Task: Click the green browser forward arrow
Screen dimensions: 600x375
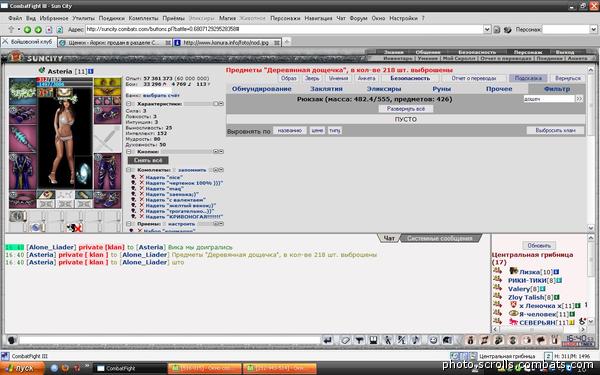Action: 38,29
